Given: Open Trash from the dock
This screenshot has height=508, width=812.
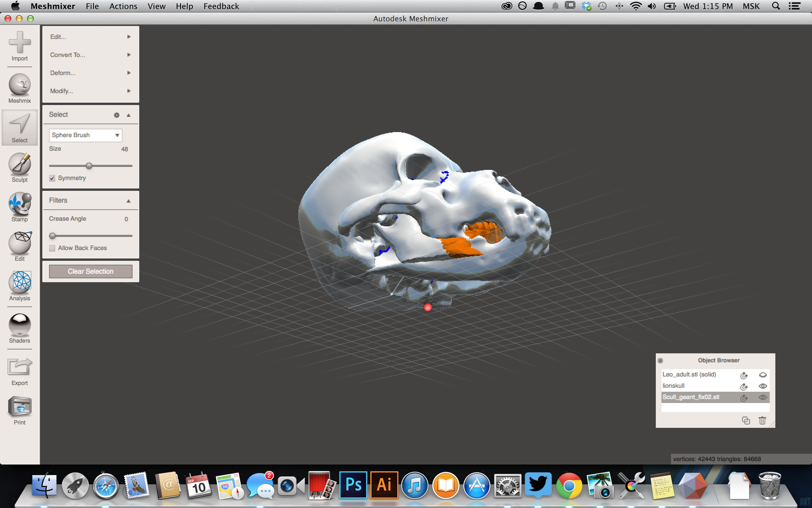Looking at the screenshot, I should click(769, 486).
